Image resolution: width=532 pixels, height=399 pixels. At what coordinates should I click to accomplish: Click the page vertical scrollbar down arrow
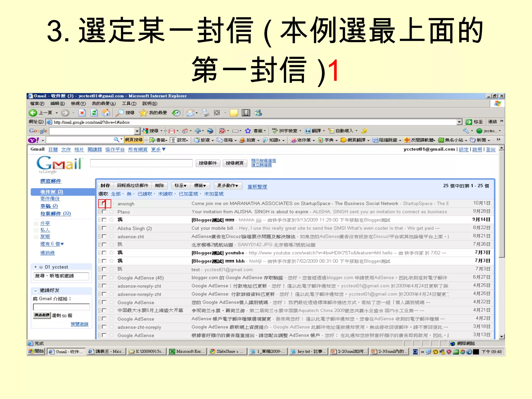[x=502, y=336]
